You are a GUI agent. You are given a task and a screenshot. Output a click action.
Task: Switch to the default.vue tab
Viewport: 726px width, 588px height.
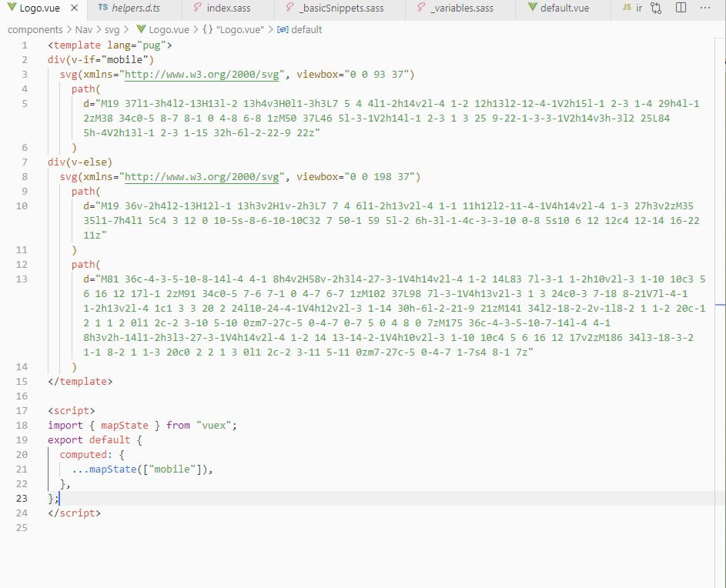tap(564, 8)
